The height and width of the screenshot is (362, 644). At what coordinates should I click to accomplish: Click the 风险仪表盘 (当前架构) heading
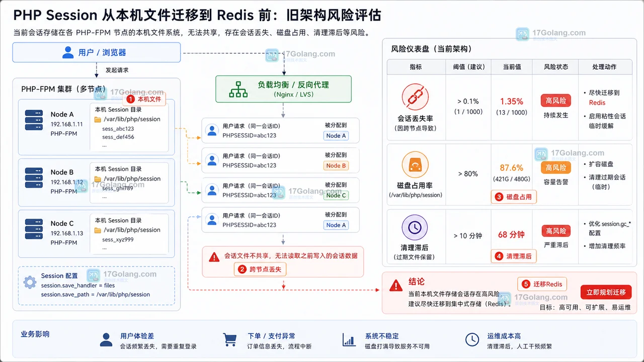(x=431, y=49)
